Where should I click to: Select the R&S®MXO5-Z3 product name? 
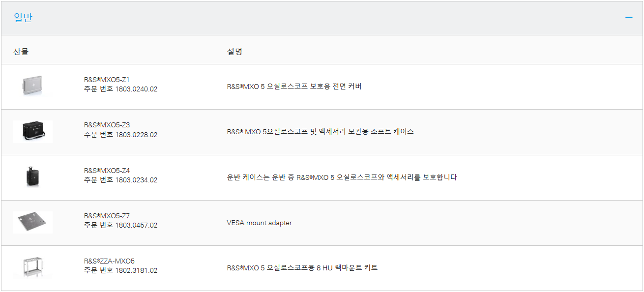[107, 125]
